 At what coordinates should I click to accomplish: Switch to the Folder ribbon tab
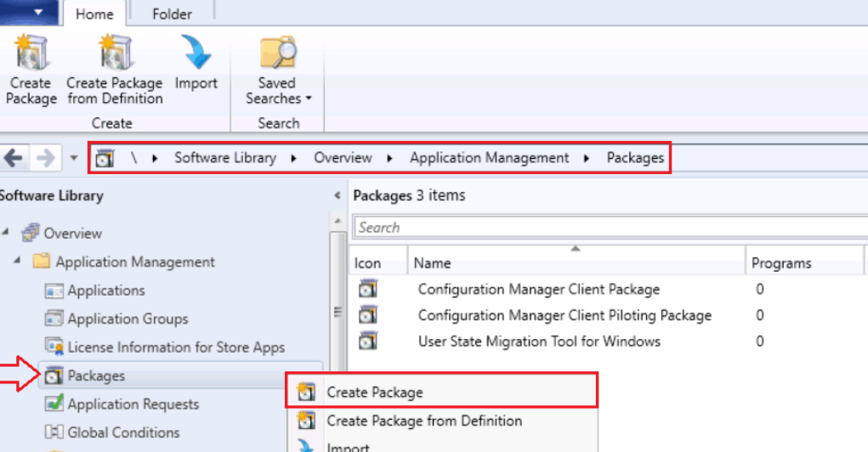click(x=172, y=14)
